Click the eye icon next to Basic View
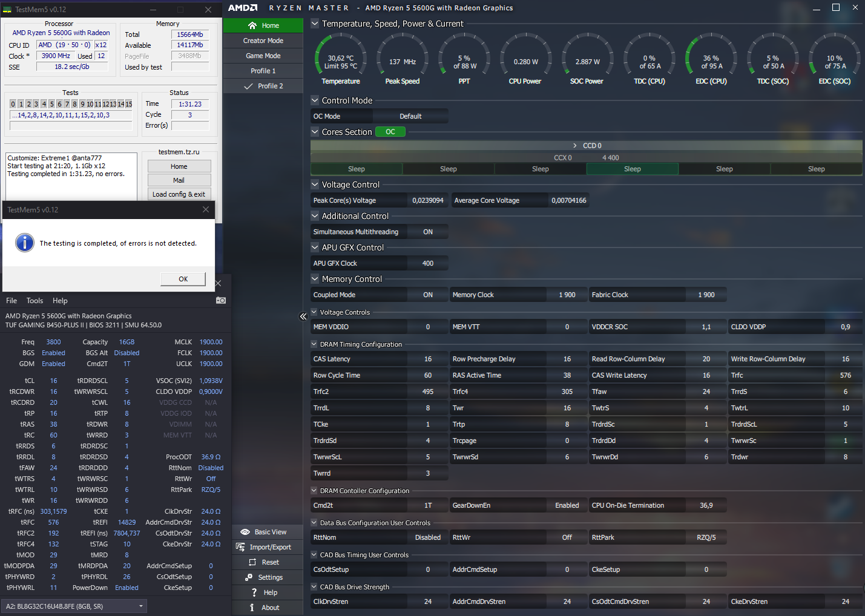The image size is (865, 616). tap(245, 532)
